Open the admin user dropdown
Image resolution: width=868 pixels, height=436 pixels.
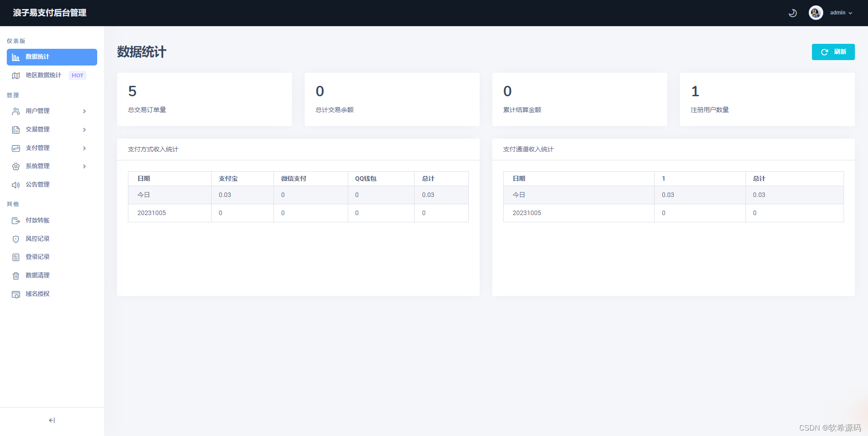click(x=841, y=13)
